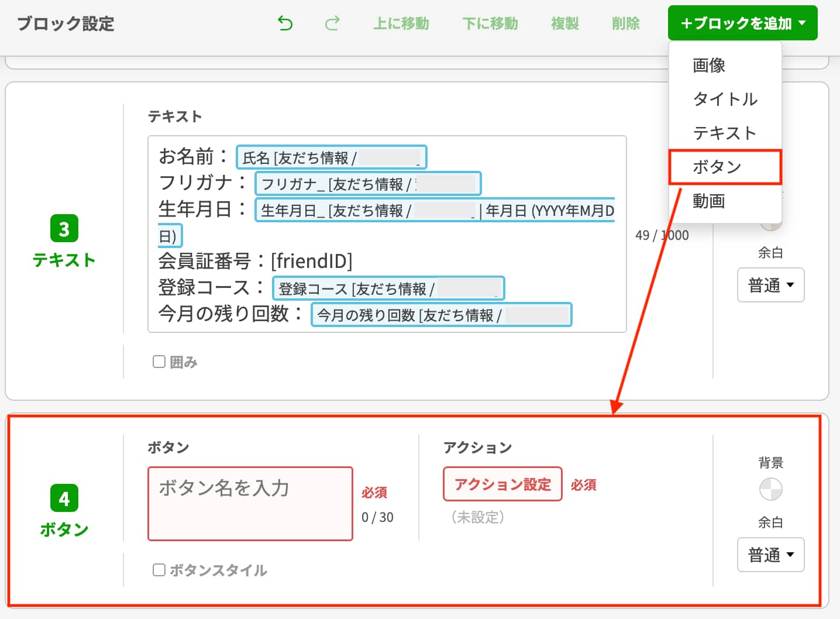840x619 pixels.
Task: Open the +ブロックを追加 dropdown button
Action: [742, 23]
